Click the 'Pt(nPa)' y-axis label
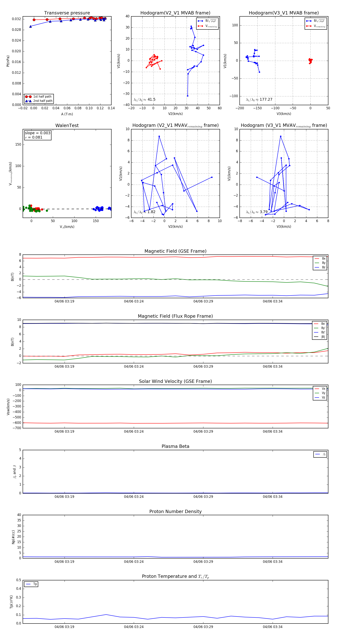 [8, 61]
